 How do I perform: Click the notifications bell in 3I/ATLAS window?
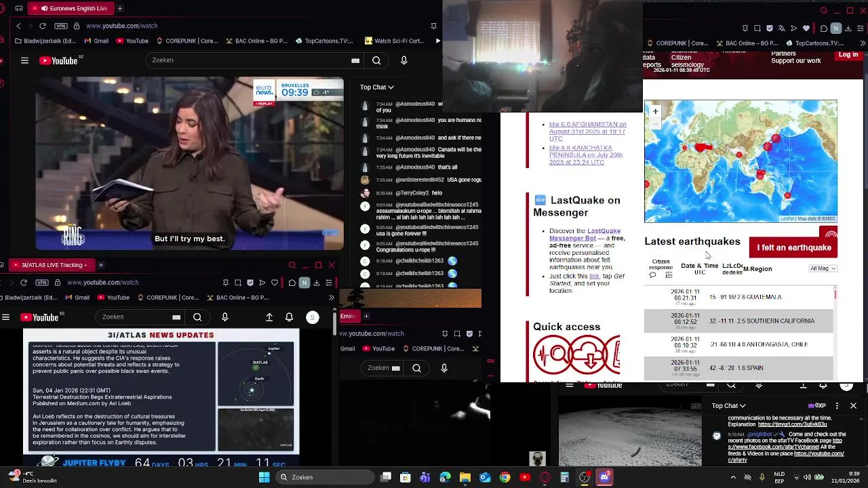pyautogui.click(x=289, y=317)
